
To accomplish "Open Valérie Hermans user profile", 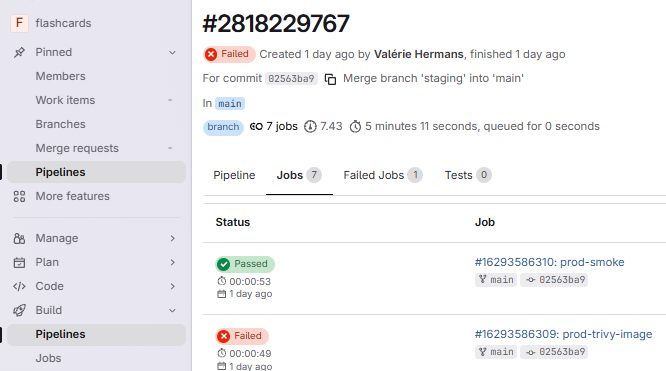I will [418, 54].
